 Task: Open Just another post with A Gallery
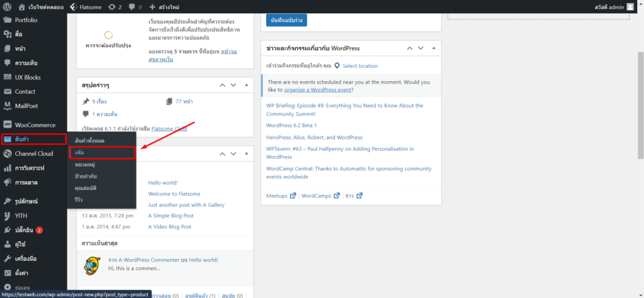[x=186, y=205]
